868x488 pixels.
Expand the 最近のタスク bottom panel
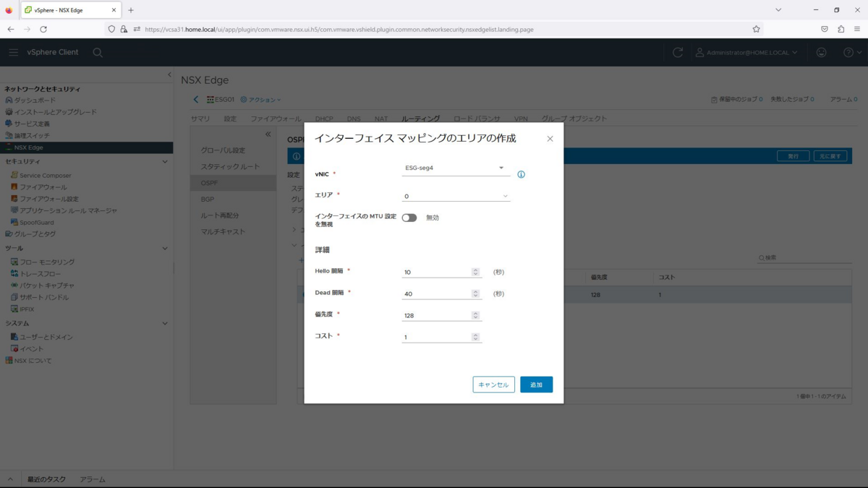(46, 479)
